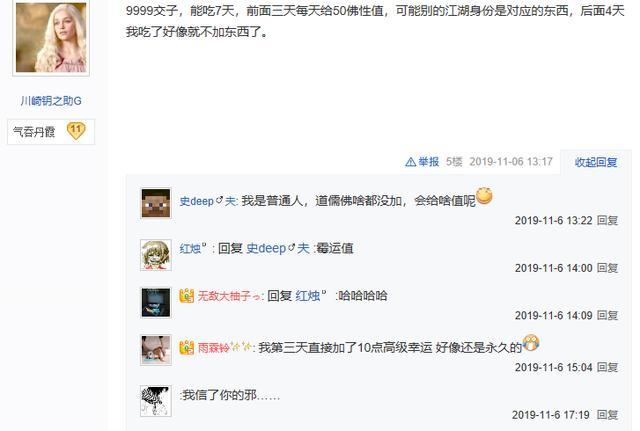
Task: Click the crown icon beside 雨霖铃
Action: [187, 347]
